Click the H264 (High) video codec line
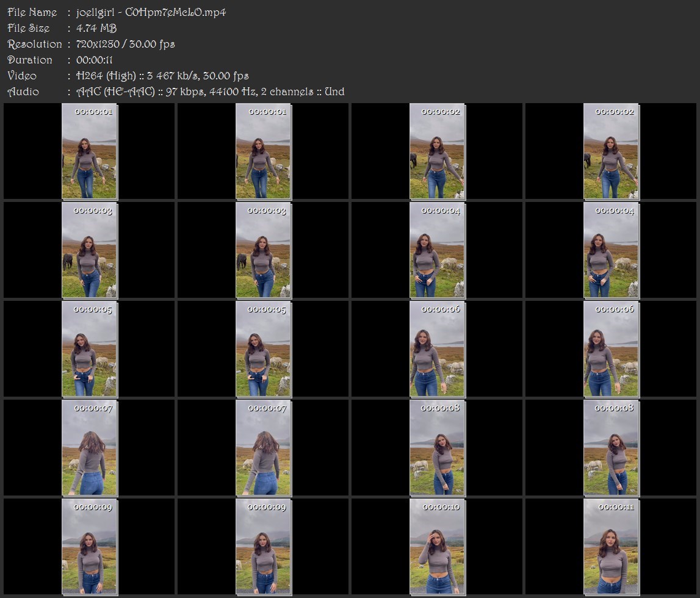This screenshot has width=700, height=598. point(162,76)
